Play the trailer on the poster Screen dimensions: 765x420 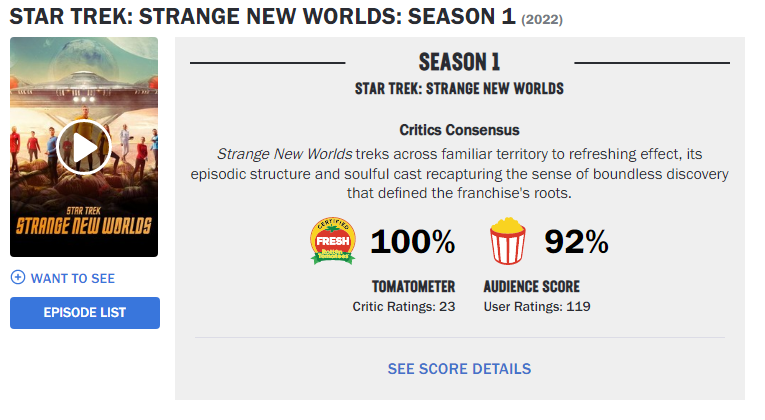coord(84,147)
